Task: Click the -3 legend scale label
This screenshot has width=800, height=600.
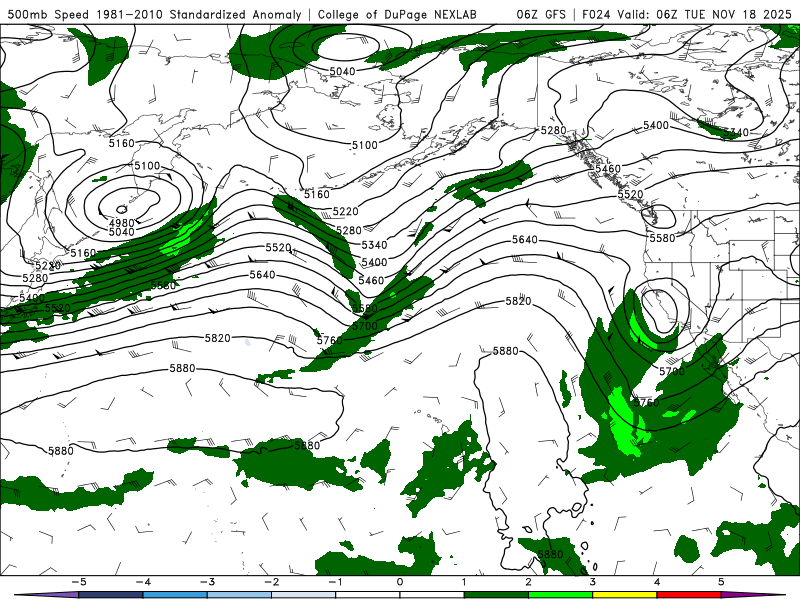Action: click(x=207, y=582)
